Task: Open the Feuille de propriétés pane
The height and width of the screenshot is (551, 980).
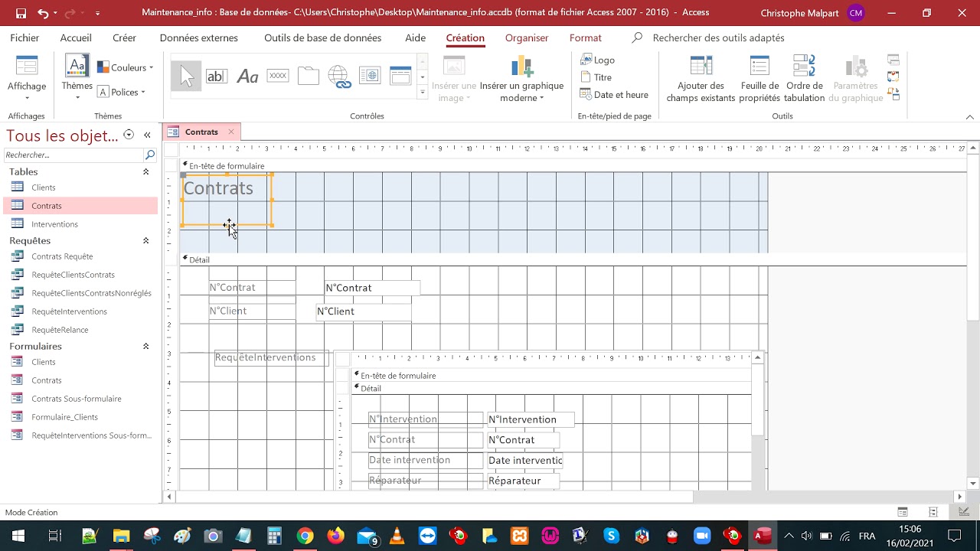Action: pos(759,79)
